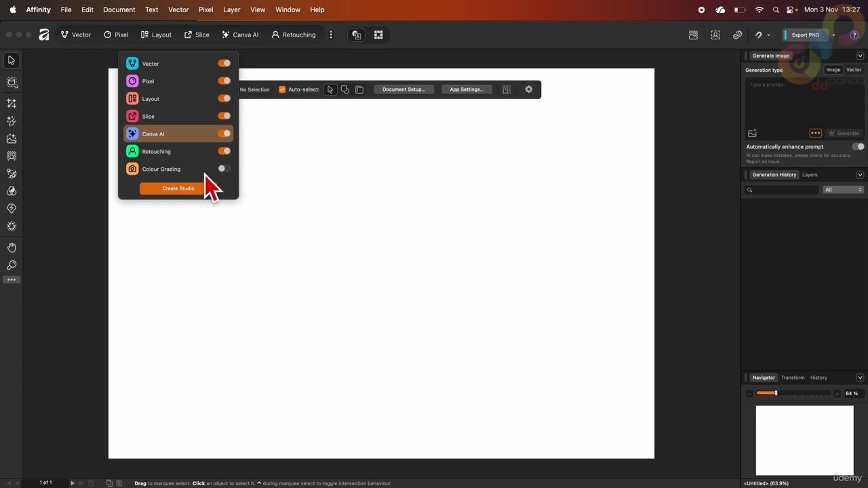Switch to the Retouching studio tab
Viewport: 868px width, 488px height.
pyautogui.click(x=294, y=35)
